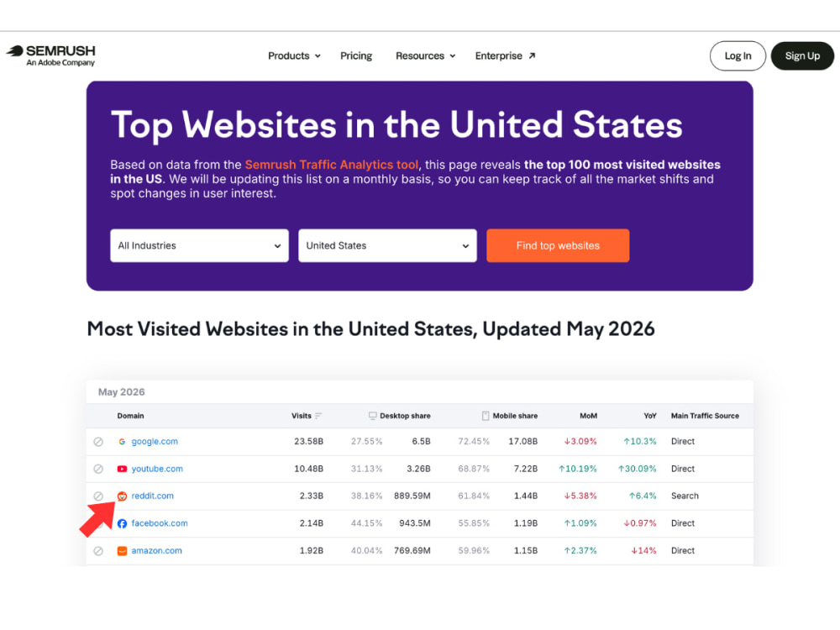This screenshot has width=840, height=630.
Task: Click the circle icon beside reddit.com
Action: click(x=98, y=496)
